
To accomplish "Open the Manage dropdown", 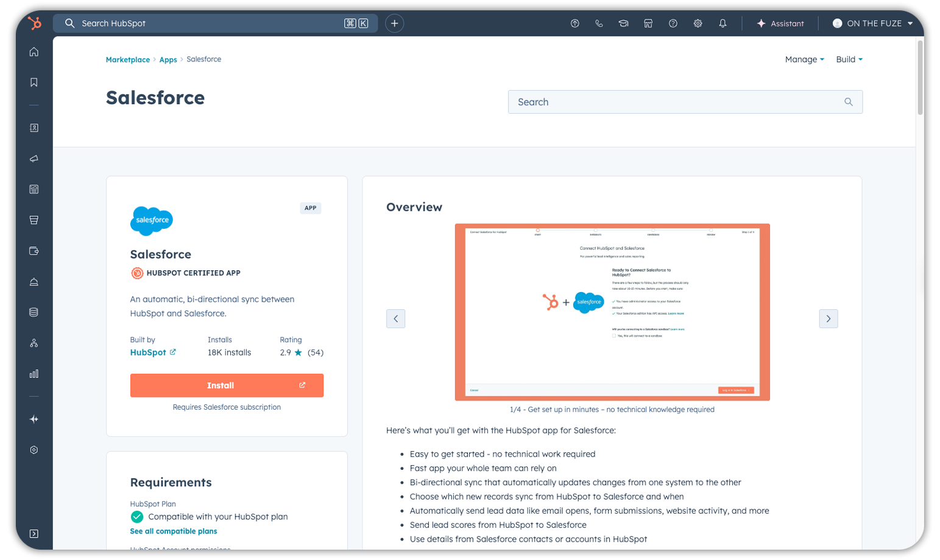I will [803, 59].
